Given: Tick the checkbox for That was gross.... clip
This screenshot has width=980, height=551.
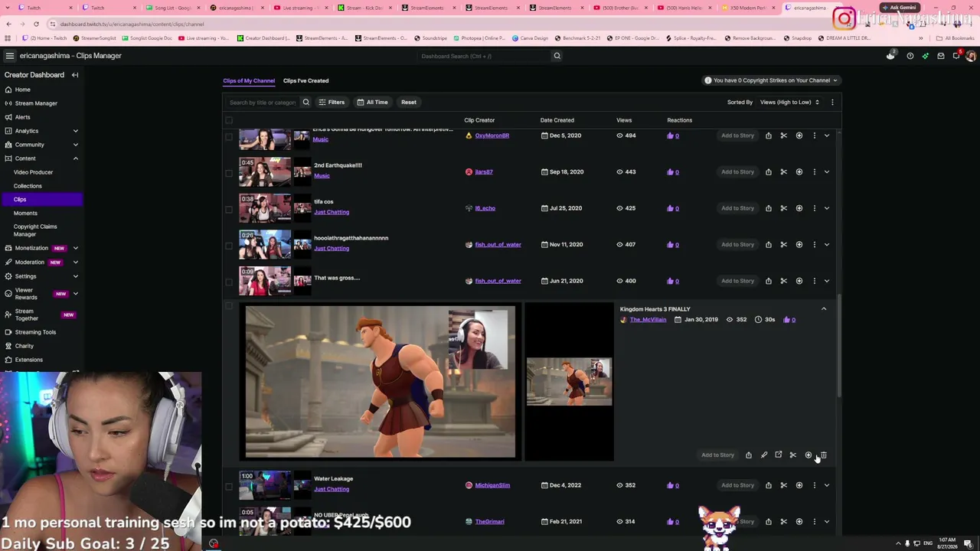Looking at the screenshot, I should point(229,281).
